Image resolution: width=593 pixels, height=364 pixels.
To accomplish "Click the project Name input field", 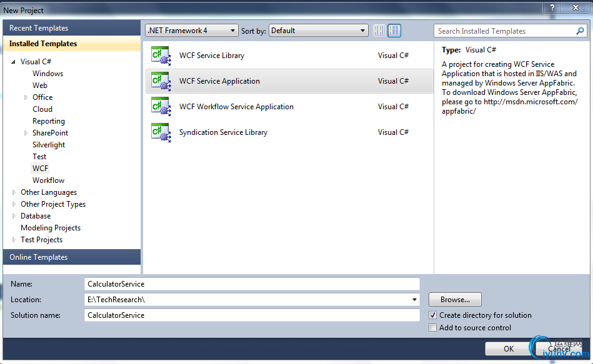I will pyautogui.click(x=252, y=284).
